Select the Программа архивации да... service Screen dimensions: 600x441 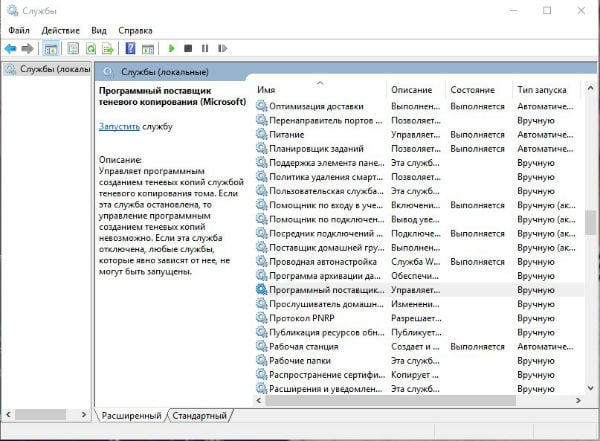[x=419, y=276]
